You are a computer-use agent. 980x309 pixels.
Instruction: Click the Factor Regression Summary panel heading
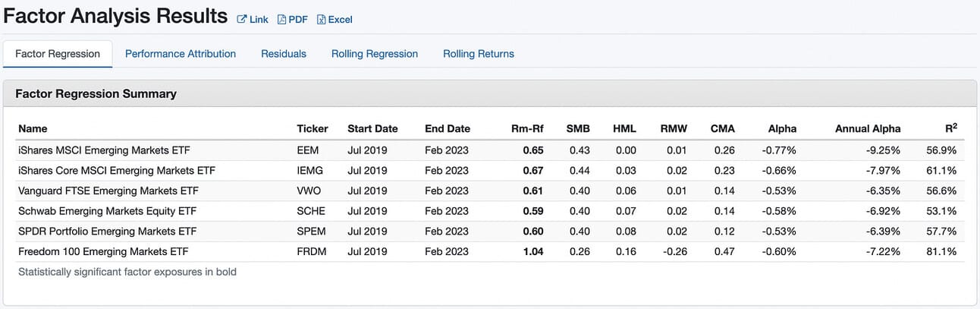click(96, 93)
